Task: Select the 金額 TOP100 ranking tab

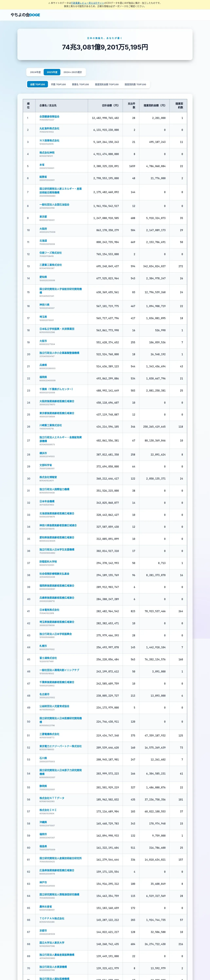Action: pyautogui.click(x=37, y=84)
